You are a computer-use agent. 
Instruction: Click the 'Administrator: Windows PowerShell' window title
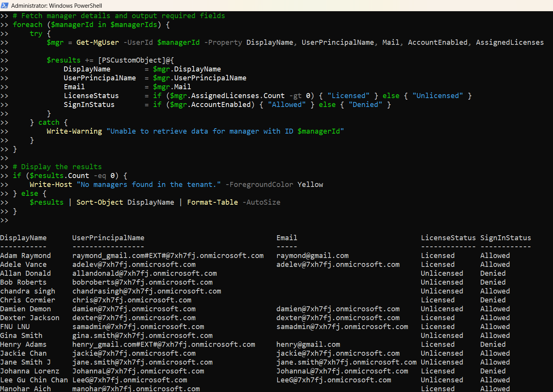[x=56, y=5]
